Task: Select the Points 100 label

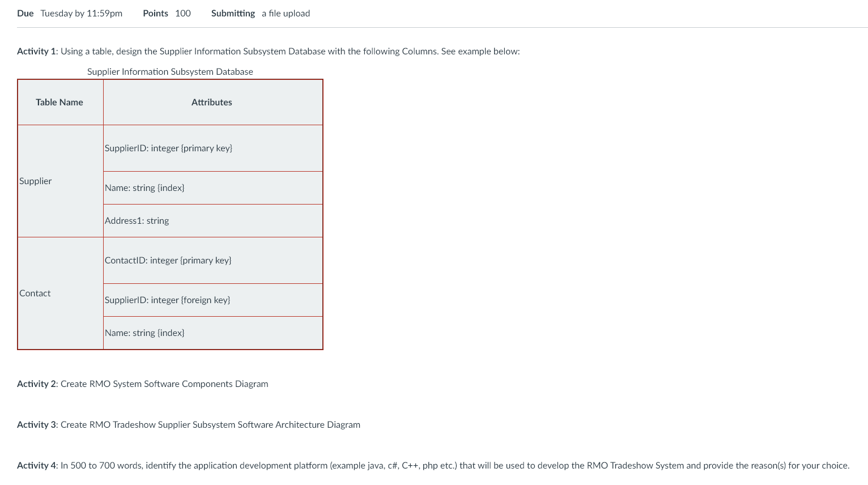Action: [167, 13]
